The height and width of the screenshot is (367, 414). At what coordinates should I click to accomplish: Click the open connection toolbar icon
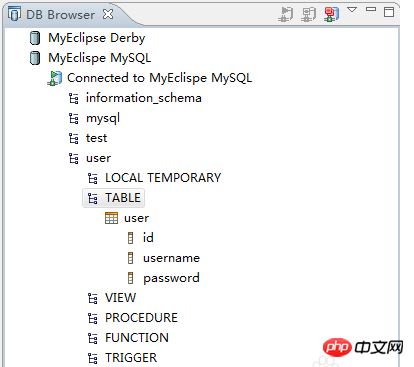[286, 14]
